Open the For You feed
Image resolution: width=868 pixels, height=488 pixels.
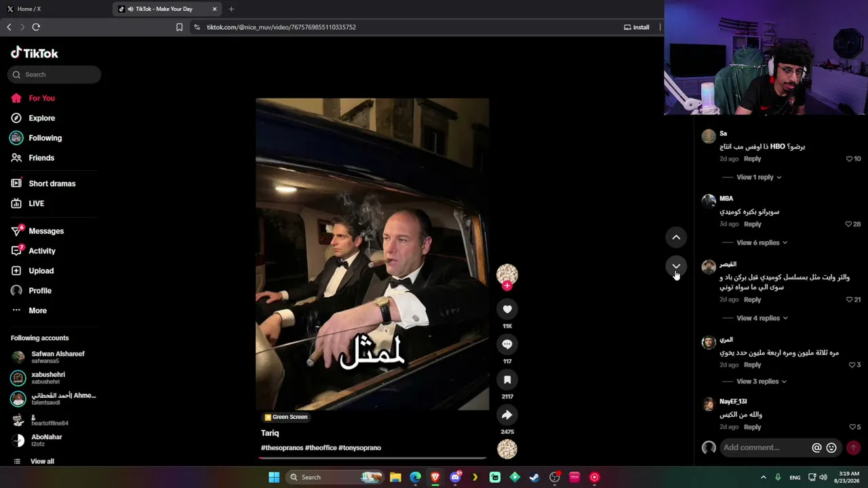(x=41, y=98)
